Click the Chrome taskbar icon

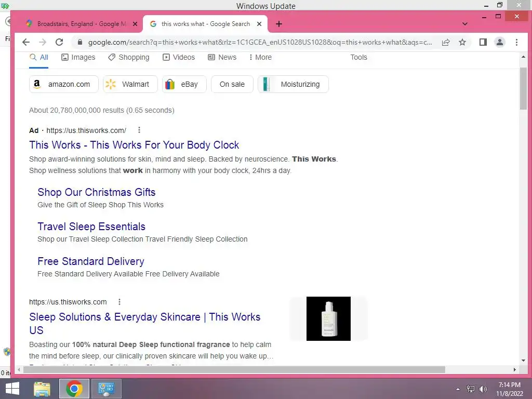(74, 389)
